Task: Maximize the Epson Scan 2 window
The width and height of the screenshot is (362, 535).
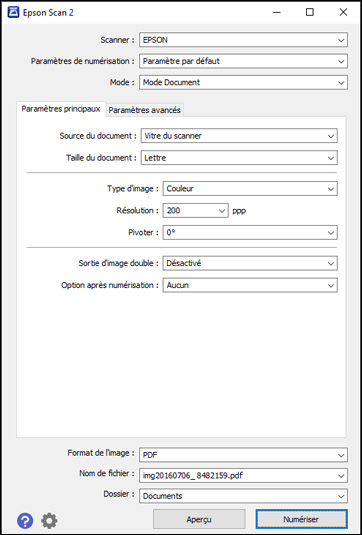Action: pos(310,13)
